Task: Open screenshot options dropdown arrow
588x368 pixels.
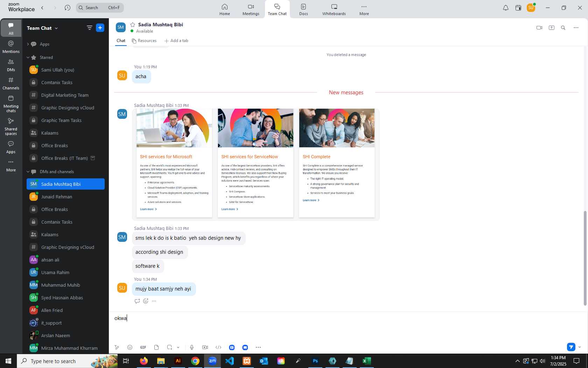Action: coord(178,347)
